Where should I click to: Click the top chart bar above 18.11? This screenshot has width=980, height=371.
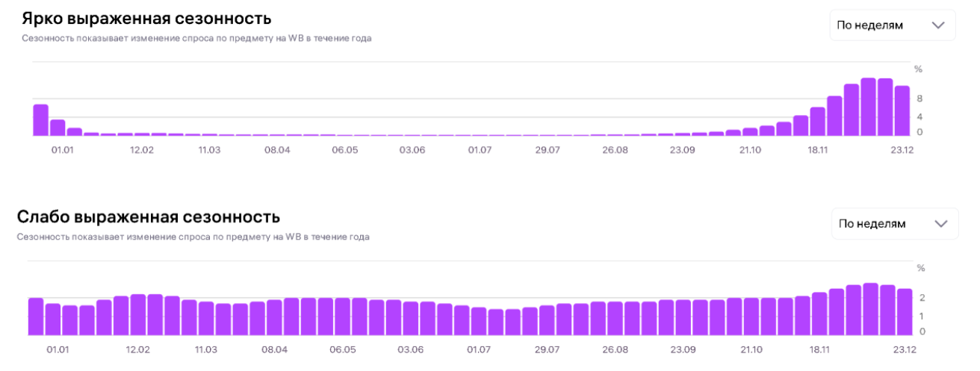pos(818,122)
